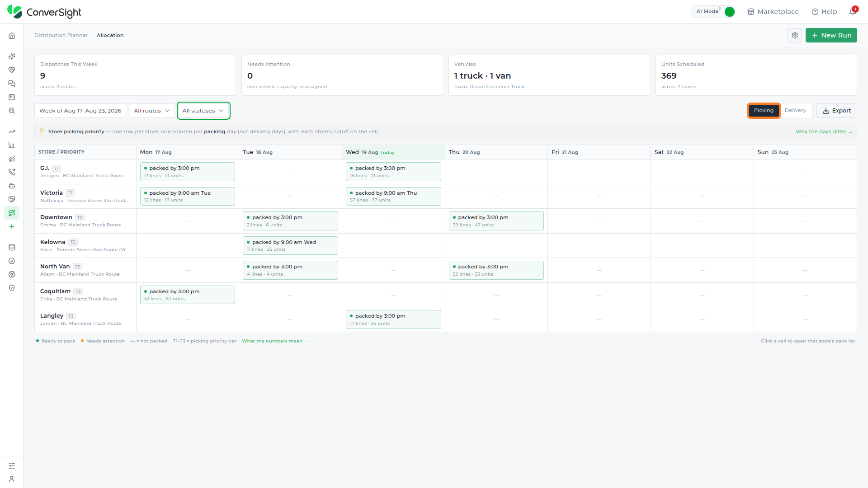Expand the All routes dropdown
Image resolution: width=868 pixels, height=488 pixels.
[x=152, y=111]
